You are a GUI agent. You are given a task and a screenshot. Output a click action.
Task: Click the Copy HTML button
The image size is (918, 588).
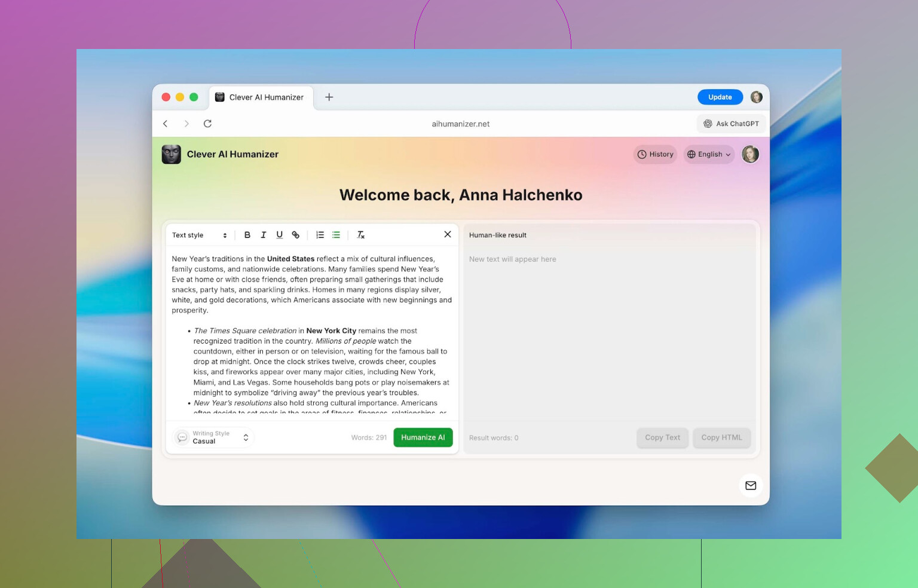tap(721, 437)
